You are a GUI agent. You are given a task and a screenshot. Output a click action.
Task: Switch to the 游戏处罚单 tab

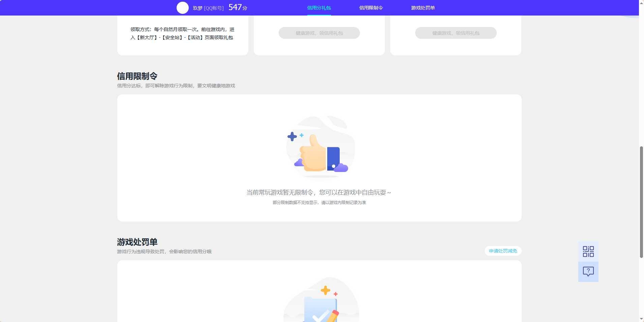click(423, 8)
